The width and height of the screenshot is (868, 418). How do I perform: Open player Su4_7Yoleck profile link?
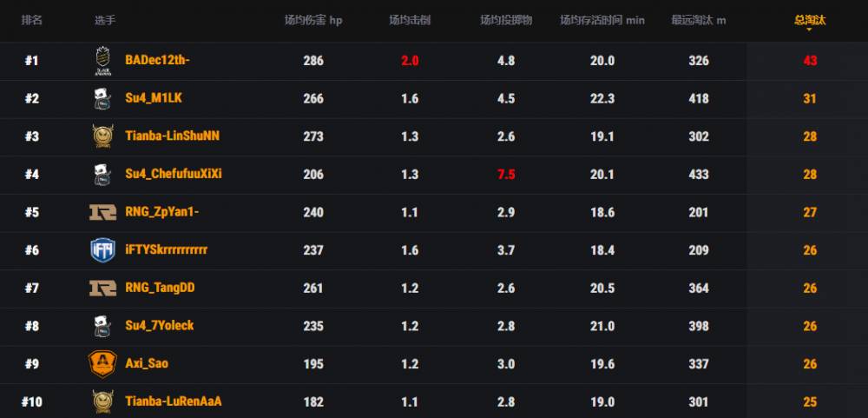160,326
